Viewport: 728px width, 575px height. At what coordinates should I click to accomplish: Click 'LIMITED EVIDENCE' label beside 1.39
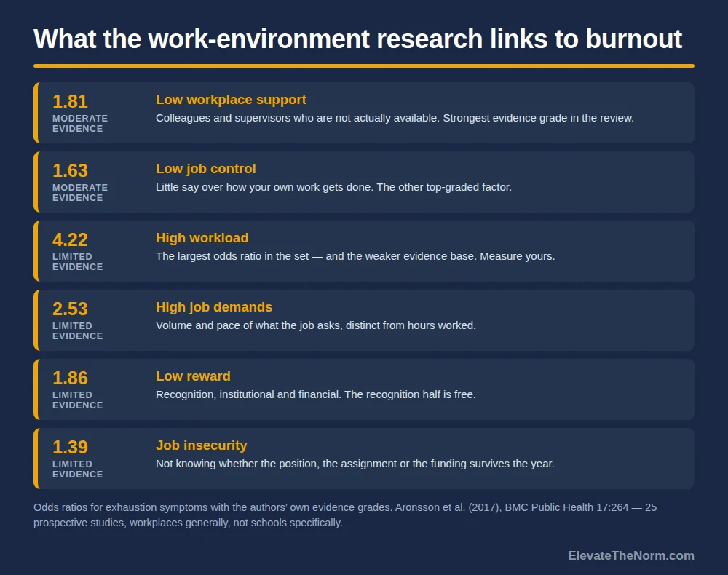click(78, 469)
